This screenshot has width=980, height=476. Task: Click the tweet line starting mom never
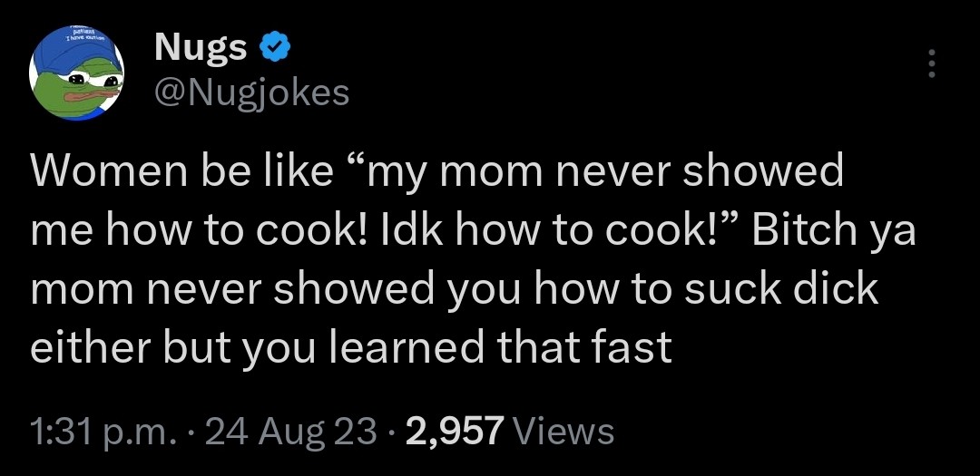coord(454,289)
